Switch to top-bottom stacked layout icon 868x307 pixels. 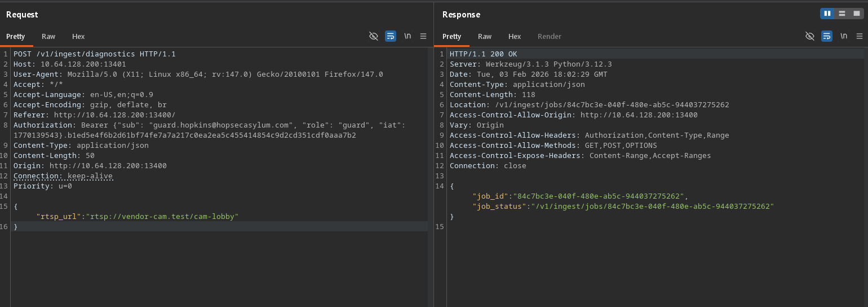[842, 14]
